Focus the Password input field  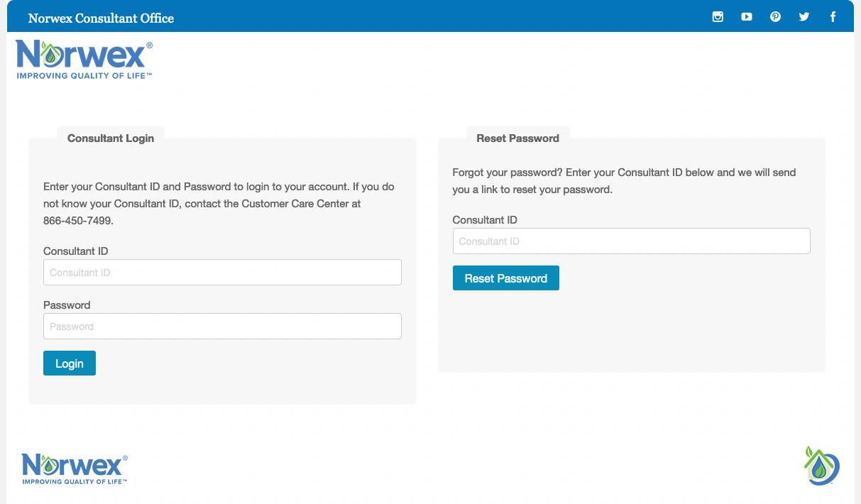pyautogui.click(x=222, y=327)
